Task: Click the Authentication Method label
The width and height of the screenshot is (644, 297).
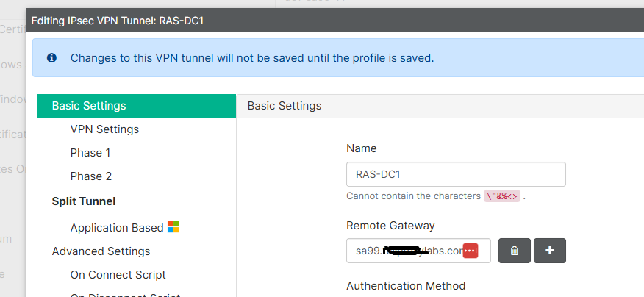Action: pos(406,286)
